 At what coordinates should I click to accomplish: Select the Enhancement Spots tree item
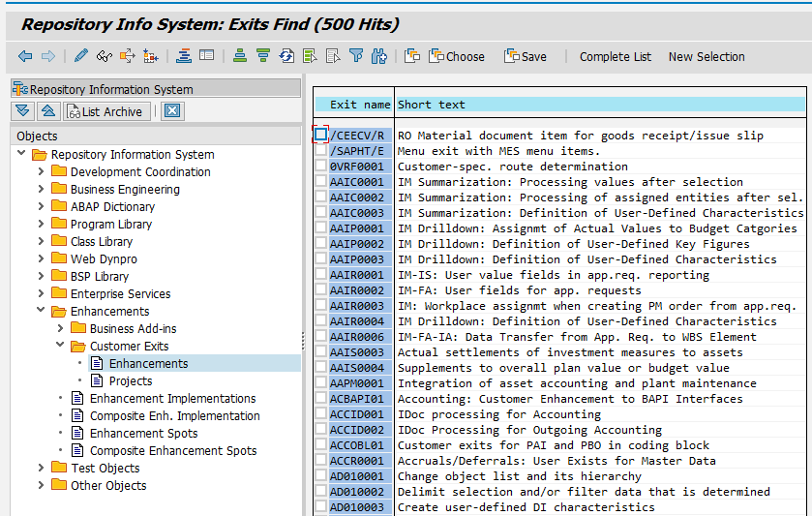144,433
